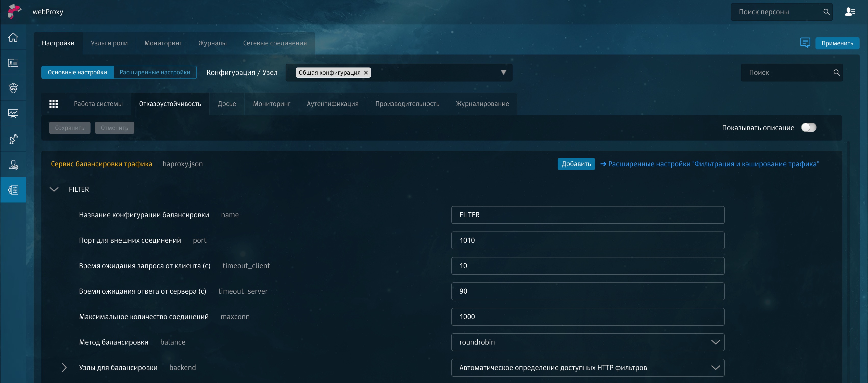Screen dimensions: 868x383
Task: Open the ID card icon in sidebar
Action: pos(13,63)
